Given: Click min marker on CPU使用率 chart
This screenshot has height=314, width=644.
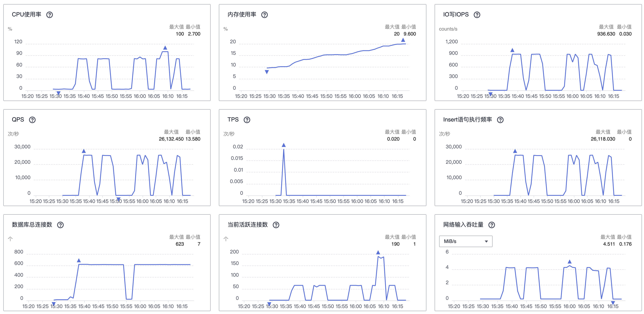Looking at the screenshot, I should pyautogui.click(x=58, y=93).
